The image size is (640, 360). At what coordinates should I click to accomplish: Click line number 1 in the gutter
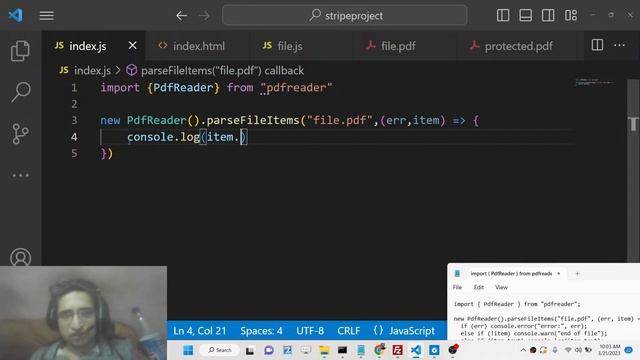[x=74, y=88]
